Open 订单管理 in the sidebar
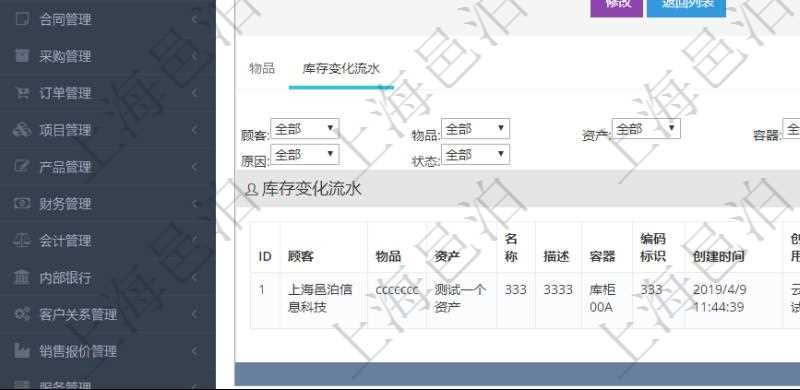The height and width of the screenshot is (390, 800). pos(108,93)
